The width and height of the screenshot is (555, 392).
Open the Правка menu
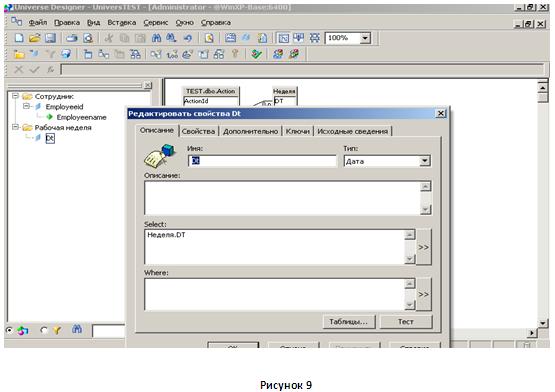point(67,23)
